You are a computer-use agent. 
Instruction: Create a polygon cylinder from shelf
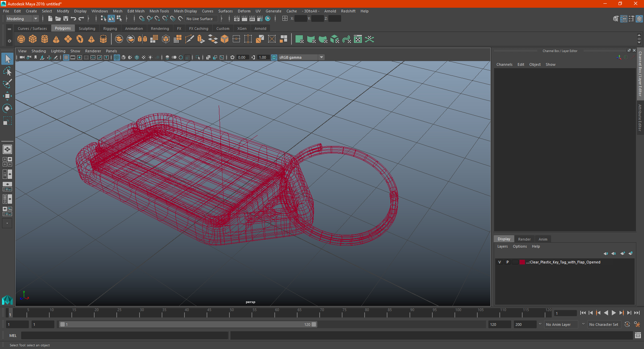pyautogui.click(x=45, y=39)
